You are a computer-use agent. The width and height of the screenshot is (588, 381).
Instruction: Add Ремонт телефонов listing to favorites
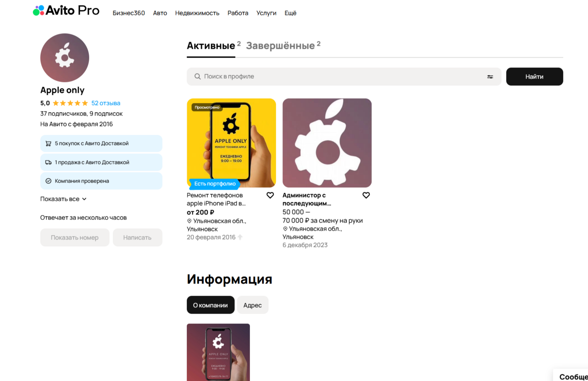270,195
